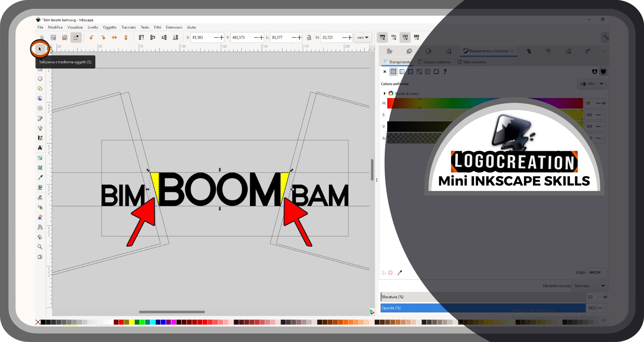This screenshot has height=342, width=644.
Task: Activate the spiral tool
Action: [x=40, y=108]
